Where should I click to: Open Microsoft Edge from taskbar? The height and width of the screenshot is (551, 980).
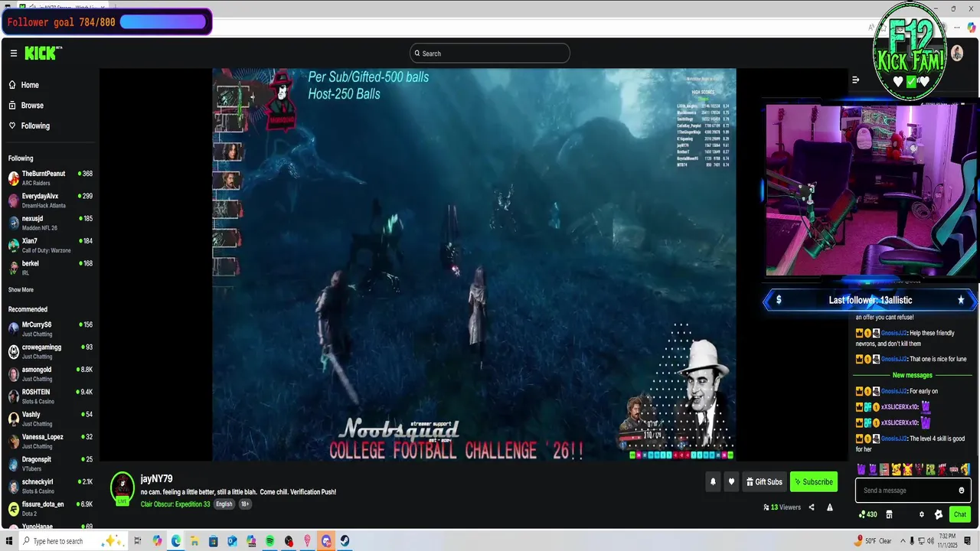click(x=176, y=541)
